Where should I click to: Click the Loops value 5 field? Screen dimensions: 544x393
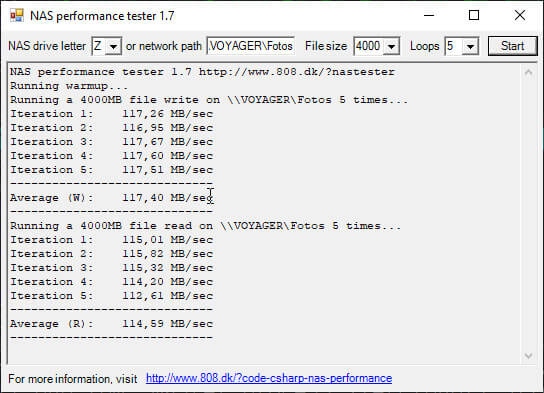click(x=454, y=46)
